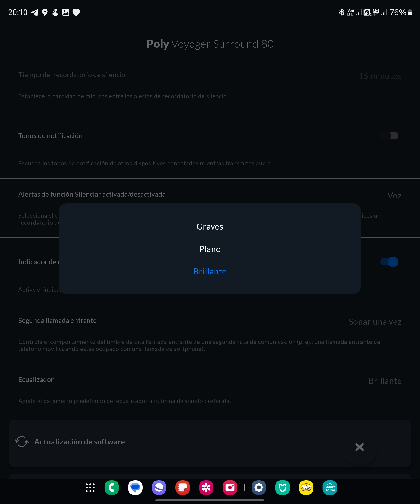Tap the Actualización de software label

tap(80, 442)
